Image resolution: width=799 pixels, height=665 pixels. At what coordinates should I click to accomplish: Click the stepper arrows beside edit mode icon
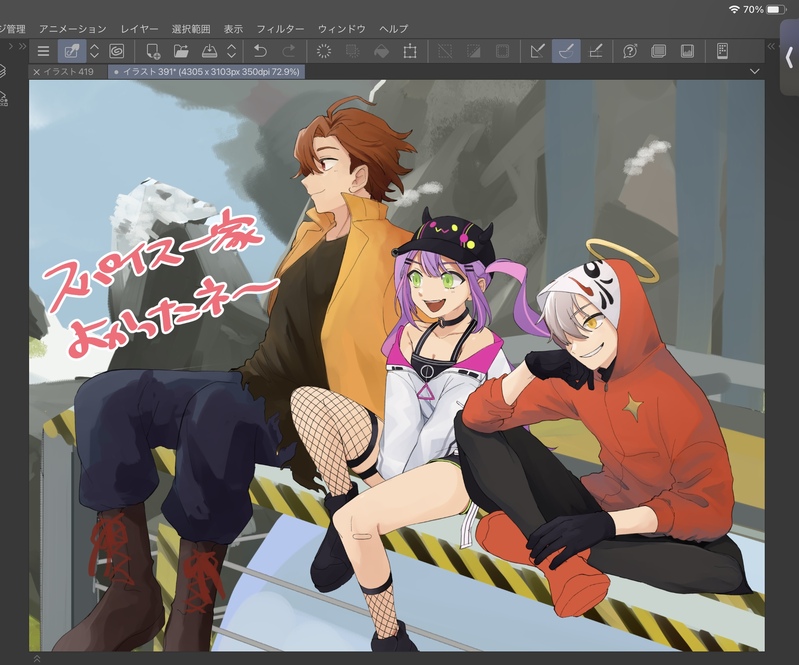(94, 51)
